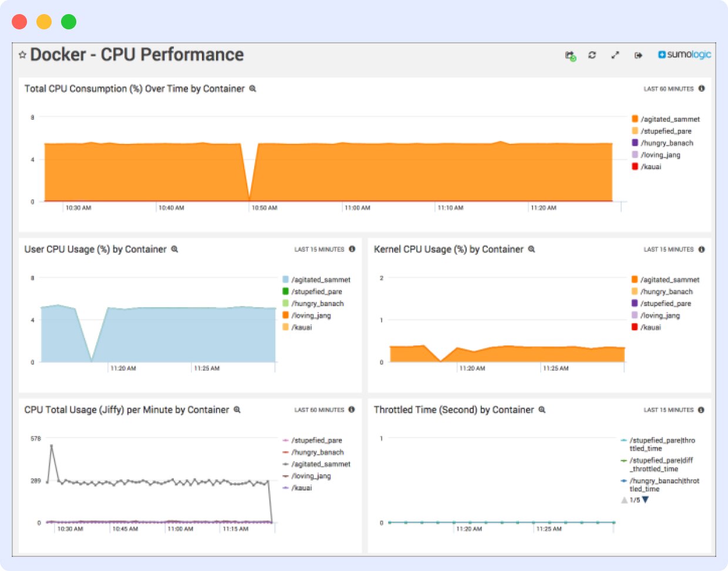Click the share icon with green checkmark
The image size is (728, 571).
(x=569, y=55)
